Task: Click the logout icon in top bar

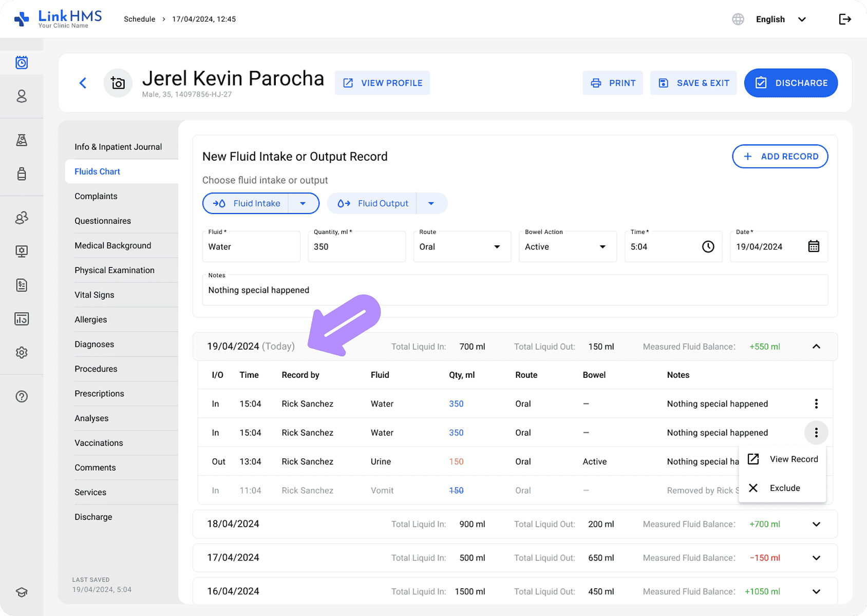Action: coord(845,20)
